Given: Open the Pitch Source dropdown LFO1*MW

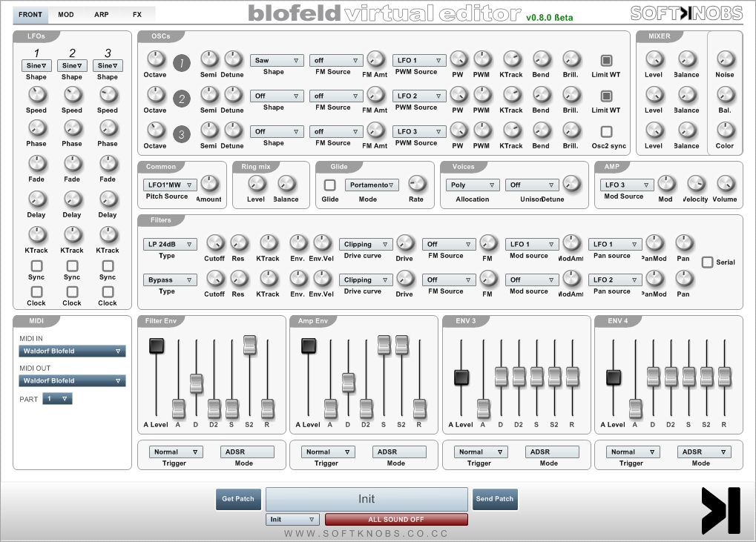Looking at the screenshot, I should (x=170, y=185).
